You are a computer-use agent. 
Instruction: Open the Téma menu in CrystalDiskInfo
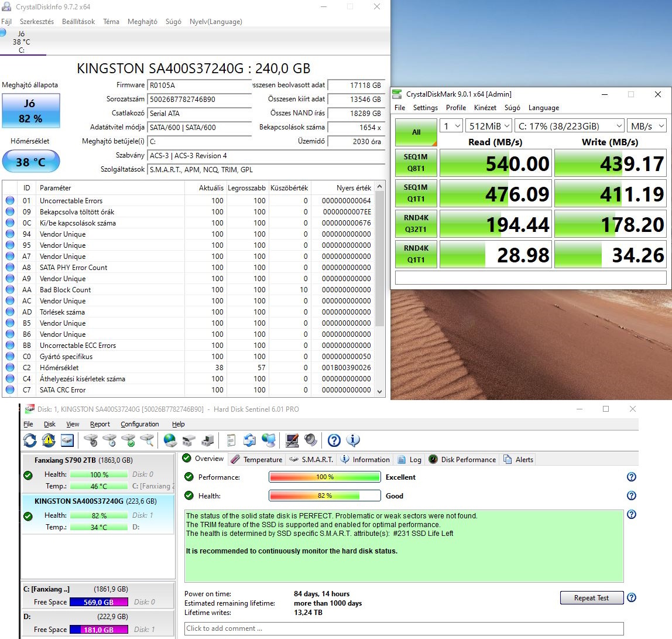coord(111,22)
